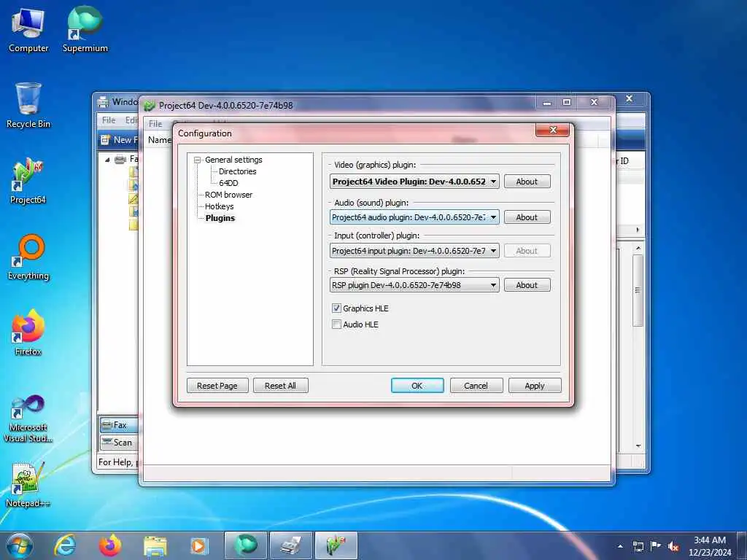
Task: Open the Computer desktop icon
Action: coord(28,29)
